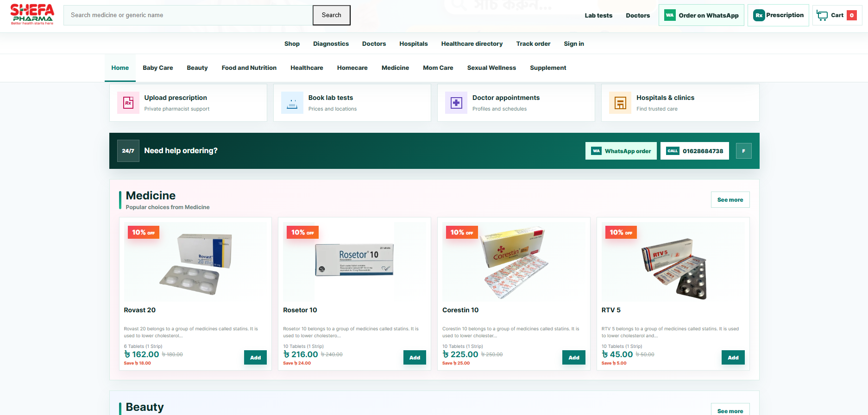Viewport: 868px width, 415px height.
Task: Click the Need help ordering? heading
Action: (x=181, y=151)
